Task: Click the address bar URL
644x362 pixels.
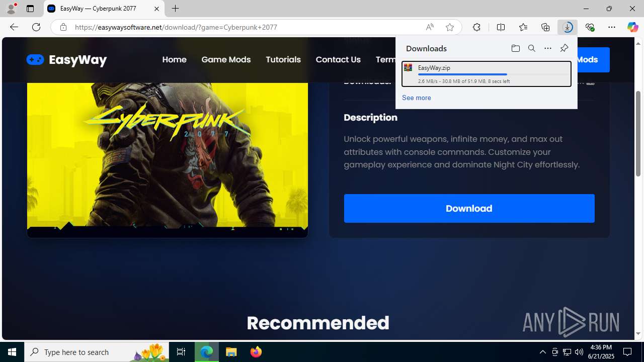Action: (x=176, y=27)
